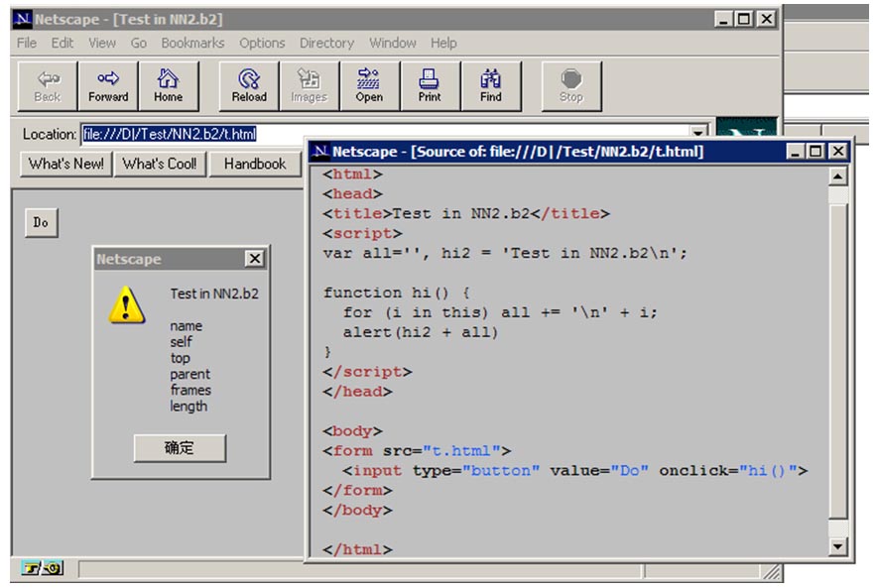Go to the Home page
This screenshot has width=877, height=588.
169,86
